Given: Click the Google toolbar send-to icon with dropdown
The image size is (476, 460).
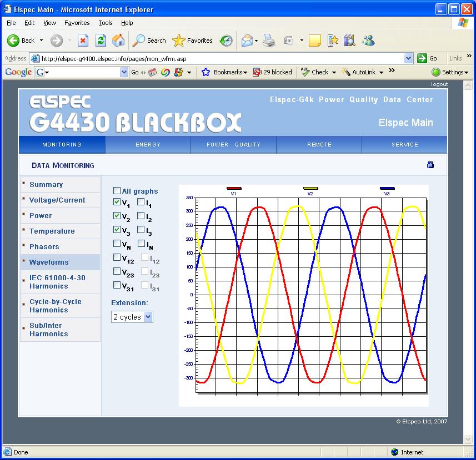Looking at the screenshot, I should [x=178, y=72].
